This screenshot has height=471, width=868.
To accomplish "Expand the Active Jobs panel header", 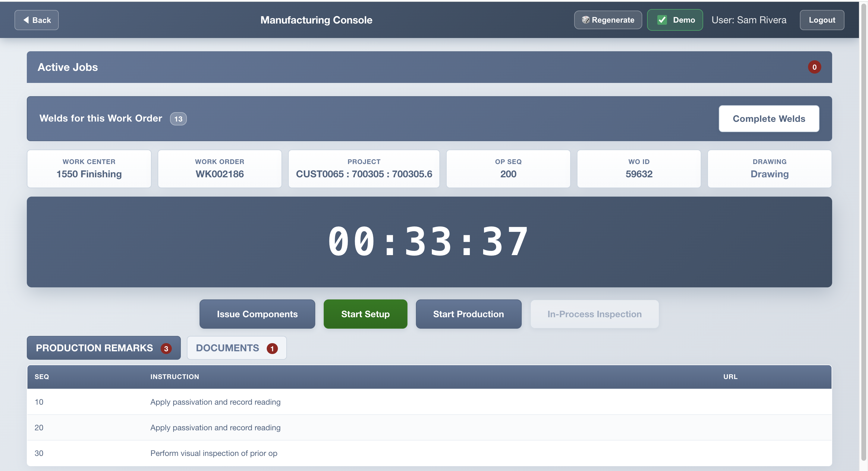I will pos(429,67).
